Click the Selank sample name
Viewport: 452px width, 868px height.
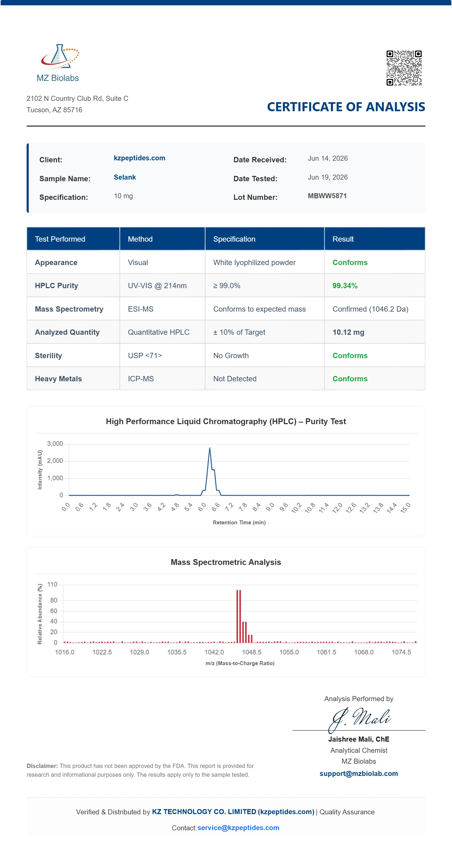coord(125,177)
